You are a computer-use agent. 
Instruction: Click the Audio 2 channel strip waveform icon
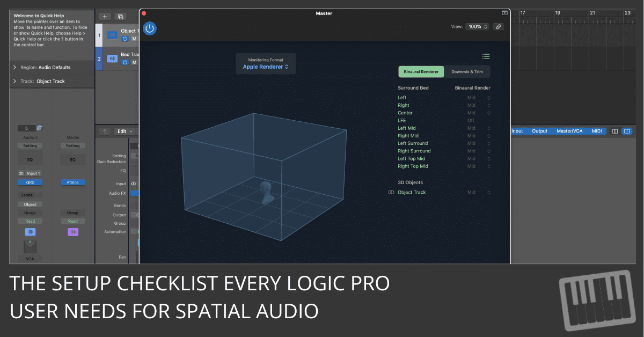(x=30, y=232)
